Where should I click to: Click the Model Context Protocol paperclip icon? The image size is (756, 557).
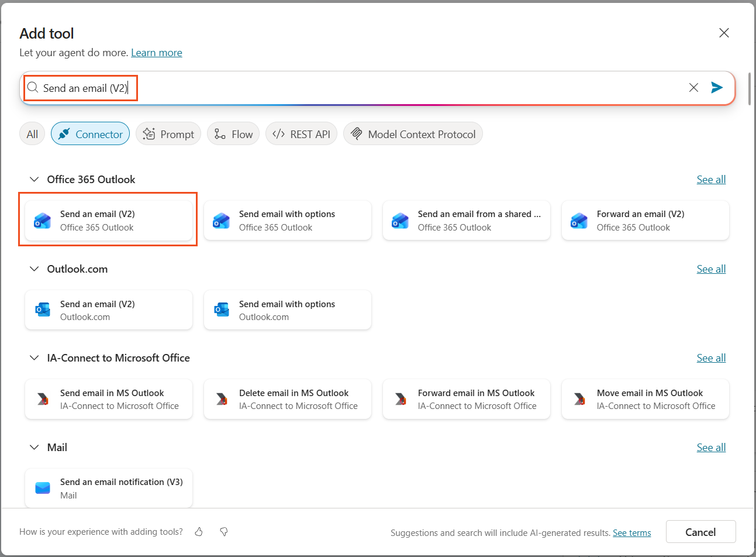click(356, 133)
